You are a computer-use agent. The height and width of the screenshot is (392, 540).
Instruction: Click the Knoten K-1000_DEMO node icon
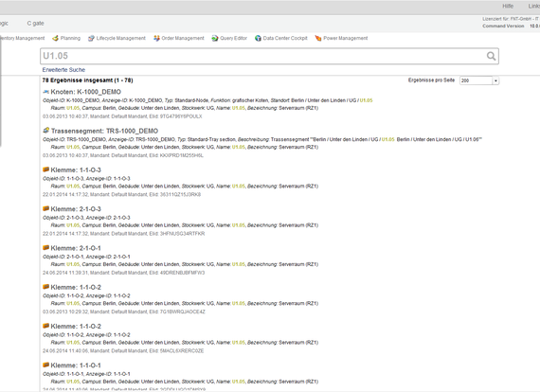[x=45, y=92]
